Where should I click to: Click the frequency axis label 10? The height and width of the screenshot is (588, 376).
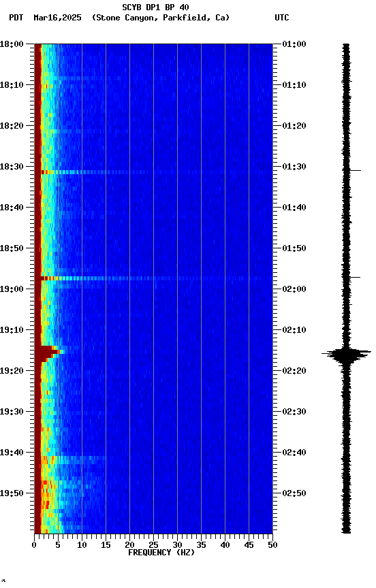(82, 545)
